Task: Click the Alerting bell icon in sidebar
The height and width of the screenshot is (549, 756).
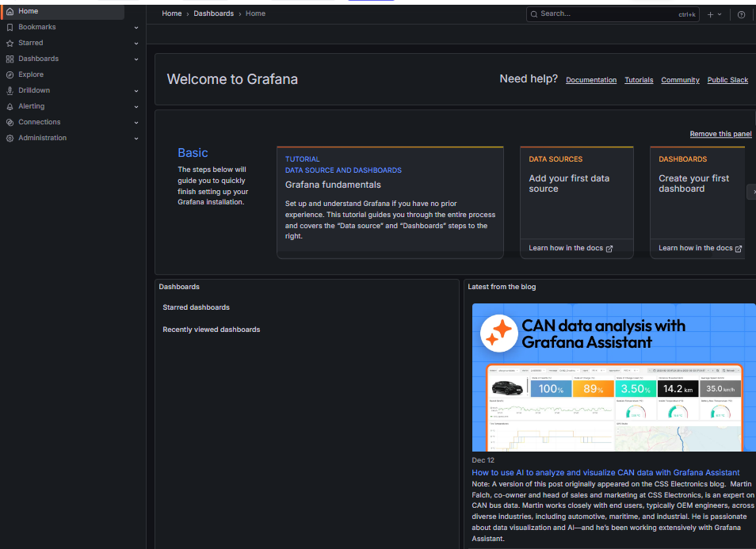Action: [x=10, y=106]
